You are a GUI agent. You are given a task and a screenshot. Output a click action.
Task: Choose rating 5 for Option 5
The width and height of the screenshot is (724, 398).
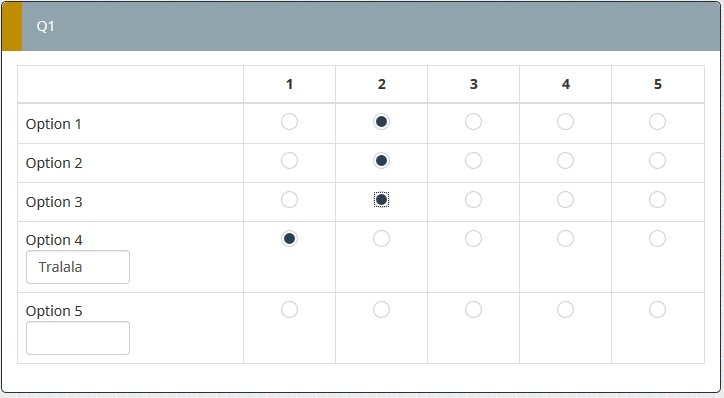pyautogui.click(x=657, y=310)
